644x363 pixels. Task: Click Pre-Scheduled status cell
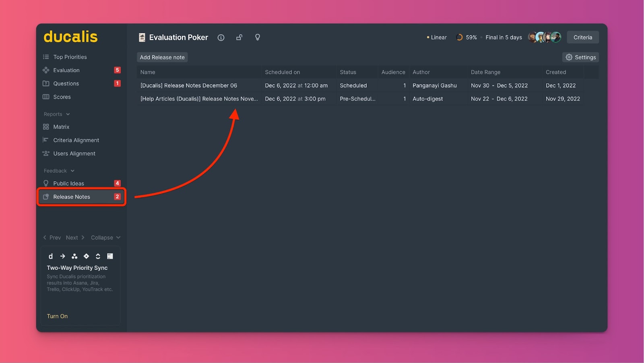click(x=357, y=99)
